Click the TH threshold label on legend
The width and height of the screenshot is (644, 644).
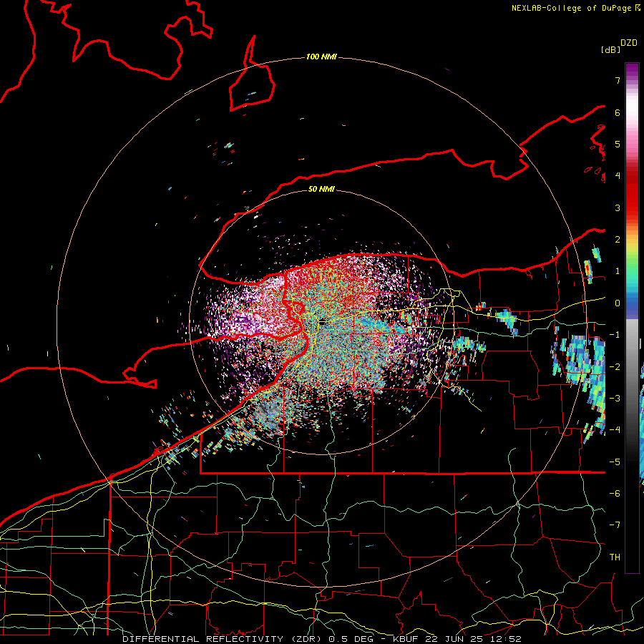[x=615, y=557]
